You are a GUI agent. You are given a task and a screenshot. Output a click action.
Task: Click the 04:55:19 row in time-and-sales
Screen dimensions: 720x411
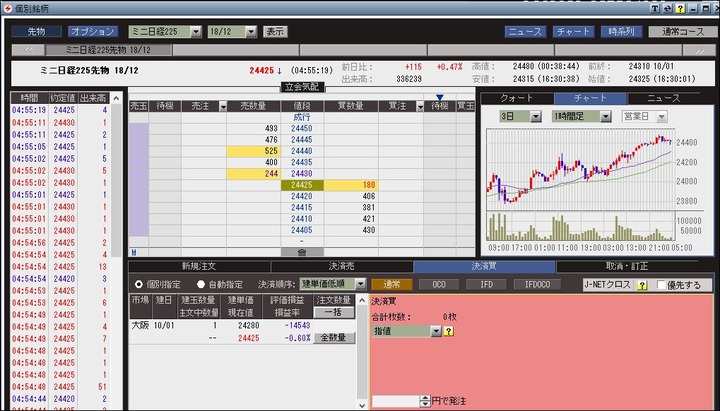pos(61,110)
